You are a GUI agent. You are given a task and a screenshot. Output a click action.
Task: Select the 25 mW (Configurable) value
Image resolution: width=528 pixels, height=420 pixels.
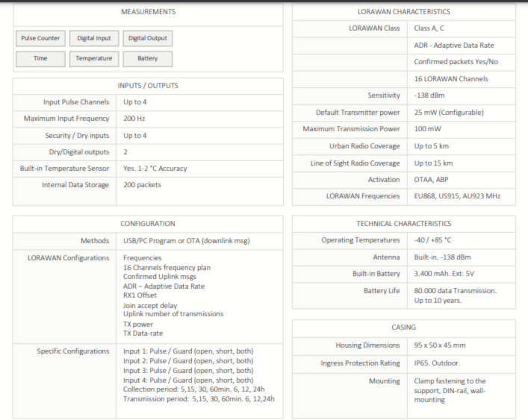coord(449,113)
